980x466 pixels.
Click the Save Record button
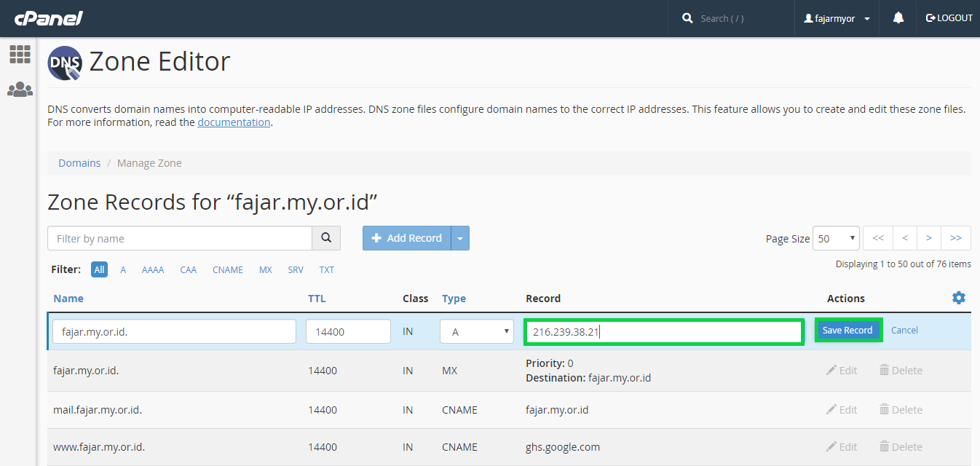point(847,331)
